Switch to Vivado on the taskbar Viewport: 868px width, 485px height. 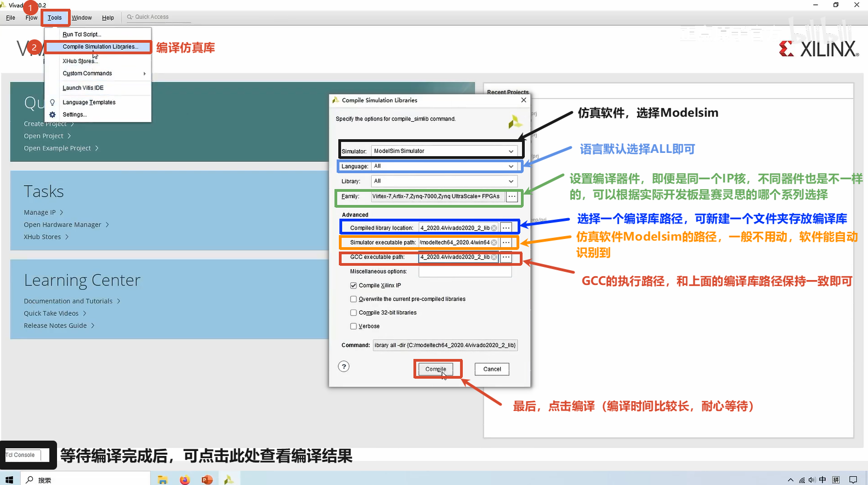[229, 480]
